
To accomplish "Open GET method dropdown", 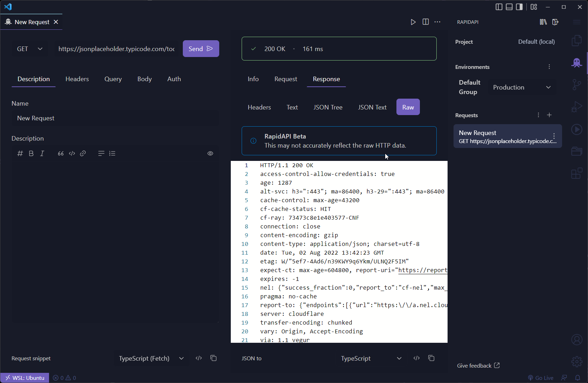I will click(30, 49).
